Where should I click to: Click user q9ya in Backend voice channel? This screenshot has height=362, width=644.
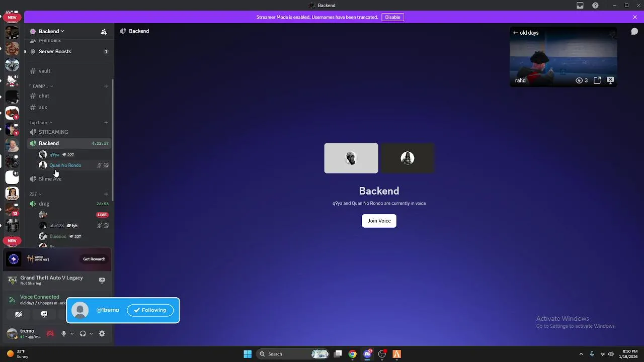click(x=74, y=154)
